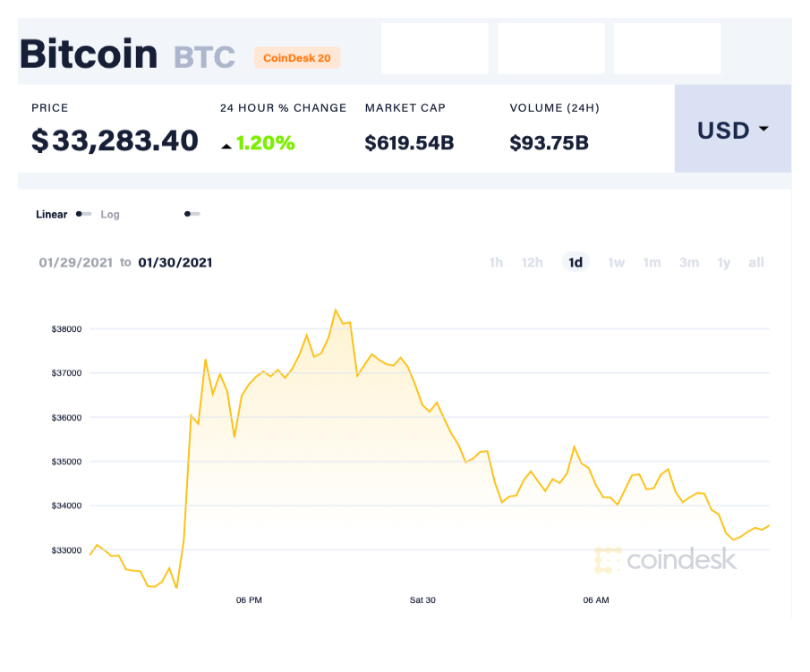Click the active 1d timeframe
Viewport: 810px width, 672px height.
coord(575,262)
